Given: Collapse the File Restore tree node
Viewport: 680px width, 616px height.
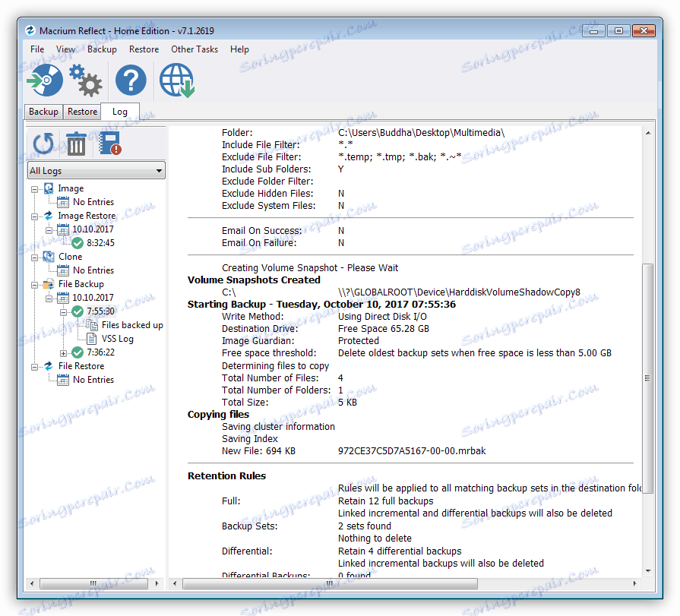Looking at the screenshot, I should [x=34, y=367].
